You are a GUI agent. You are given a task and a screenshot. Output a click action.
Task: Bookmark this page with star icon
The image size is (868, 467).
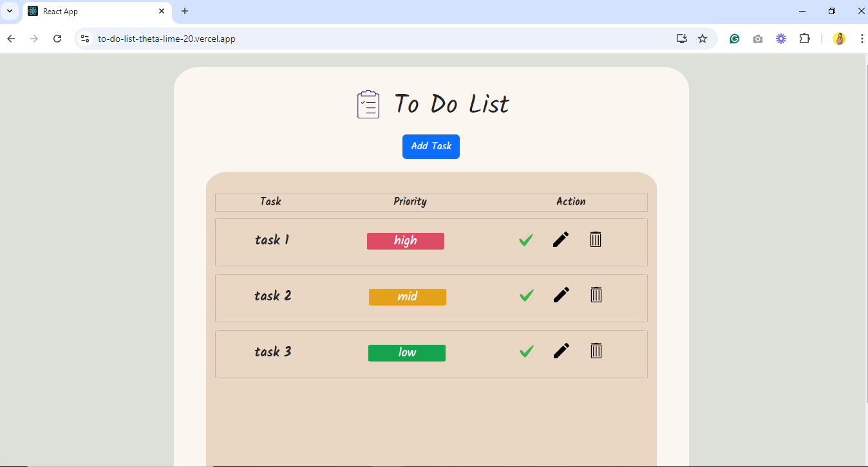(x=703, y=39)
